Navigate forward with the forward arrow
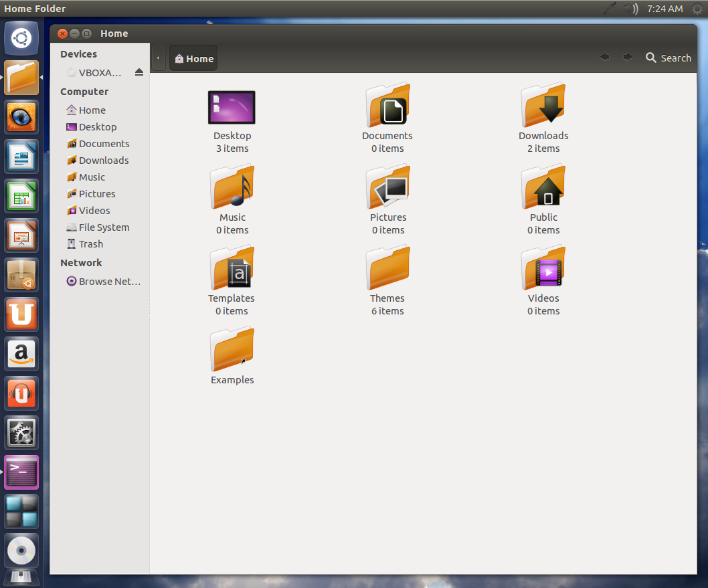708x588 pixels. (x=628, y=58)
